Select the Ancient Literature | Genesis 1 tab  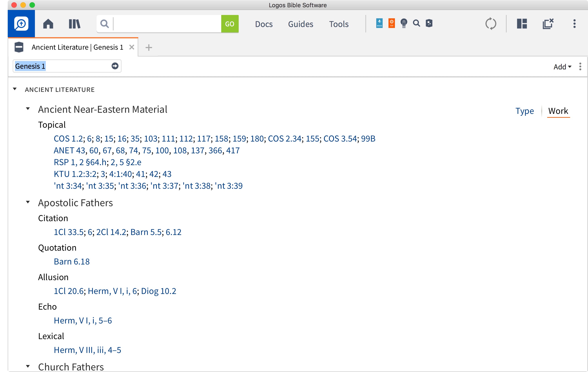[77, 47]
